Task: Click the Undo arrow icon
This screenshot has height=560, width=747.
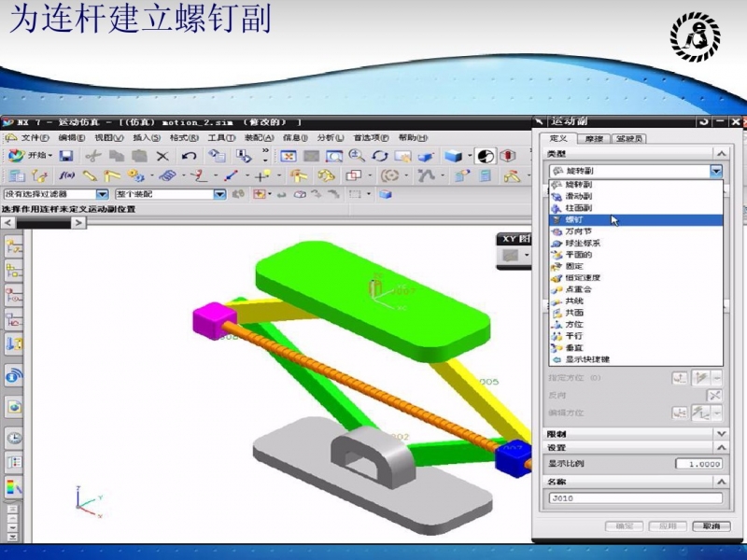Action: [x=189, y=156]
